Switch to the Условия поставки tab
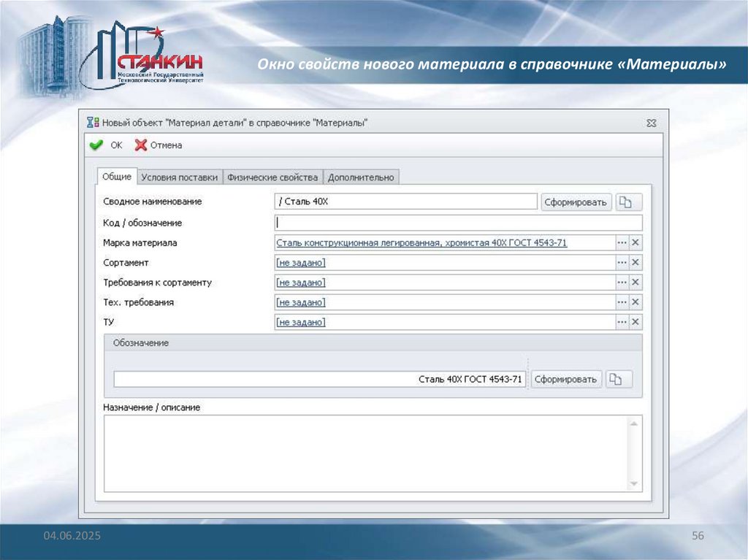The image size is (748, 560). pyautogui.click(x=180, y=177)
